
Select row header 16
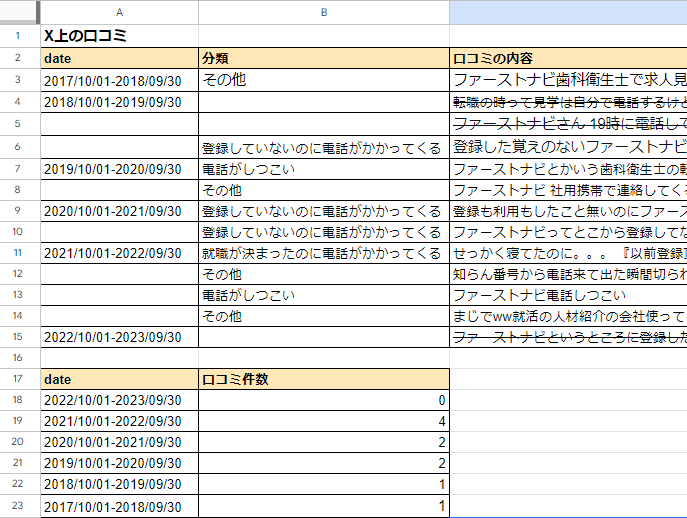click(18, 358)
